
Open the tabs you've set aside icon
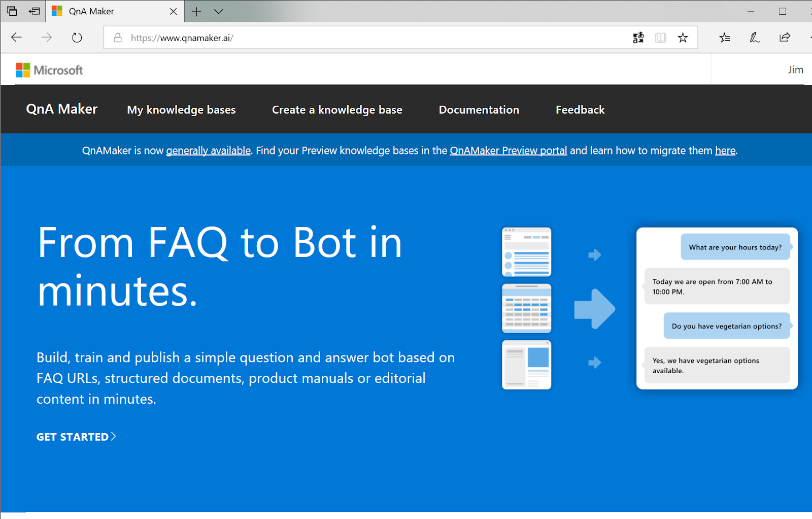[12, 11]
